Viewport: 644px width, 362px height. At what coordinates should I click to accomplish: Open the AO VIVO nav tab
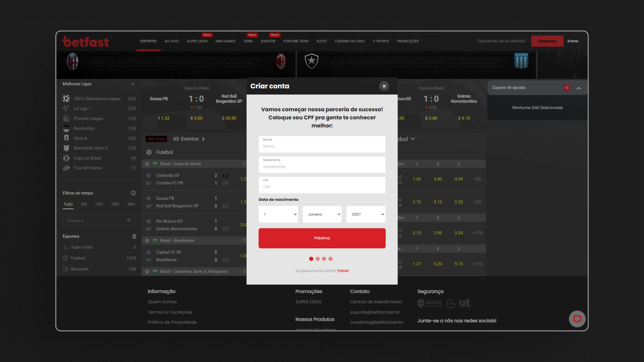click(172, 41)
